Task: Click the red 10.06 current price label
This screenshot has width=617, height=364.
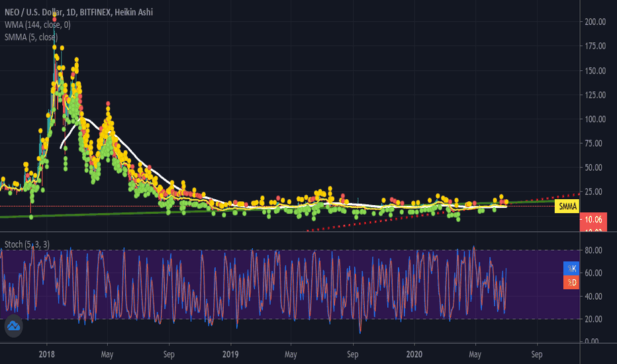Action: coord(593,220)
